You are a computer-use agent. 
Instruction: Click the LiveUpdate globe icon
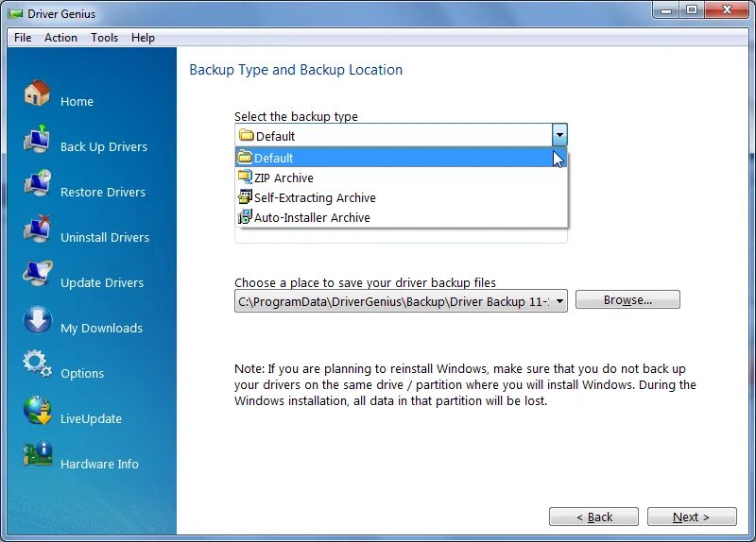click(x=37, y=410)
